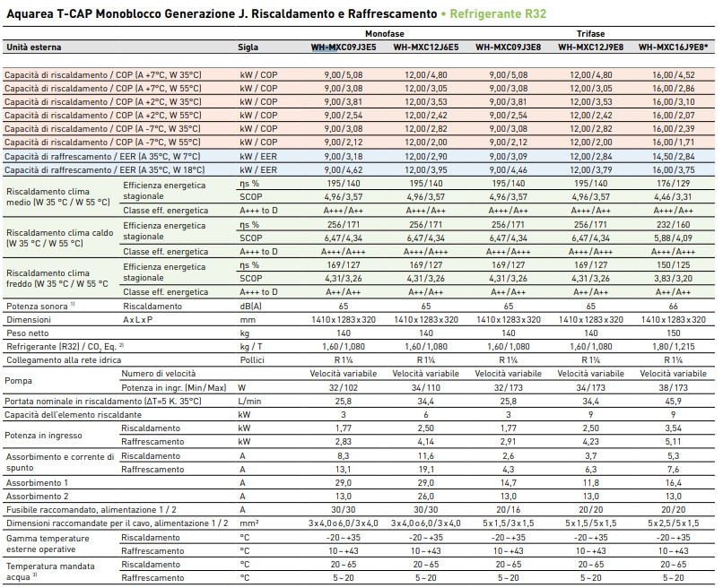The width and height of the screenshot is (723, 588).
Task: Click the title "Aquarea T-CAP Monoblocco Generazione J"
Action: pyautogui.click(x=128, y=13)
